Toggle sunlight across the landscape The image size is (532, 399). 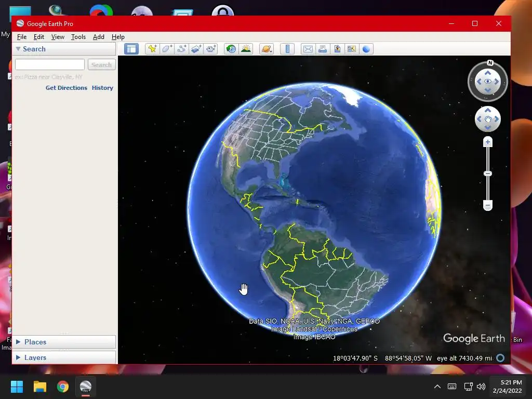(x=246, y=49)
